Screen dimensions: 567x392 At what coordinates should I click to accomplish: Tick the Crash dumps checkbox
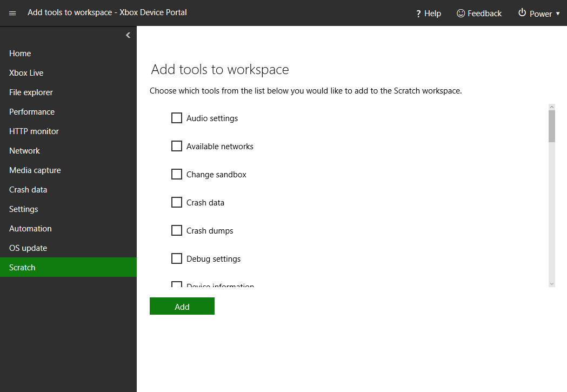(176, 230)
